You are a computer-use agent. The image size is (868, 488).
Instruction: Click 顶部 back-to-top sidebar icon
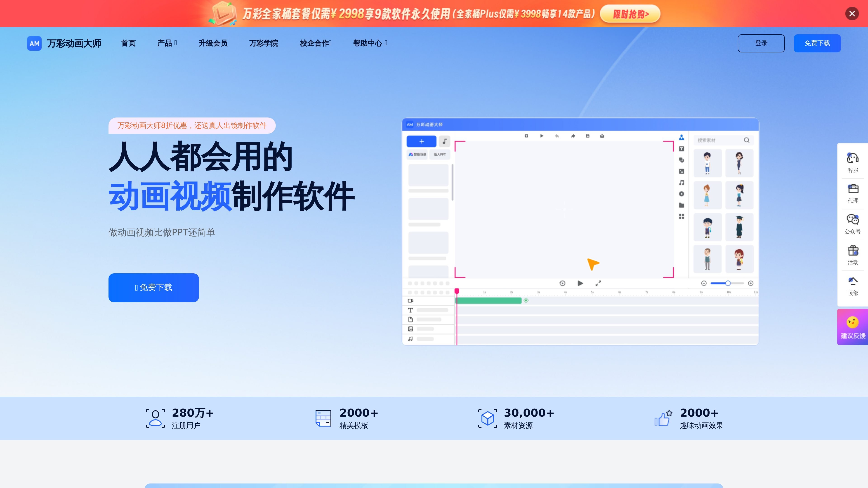tap(853, 286)
